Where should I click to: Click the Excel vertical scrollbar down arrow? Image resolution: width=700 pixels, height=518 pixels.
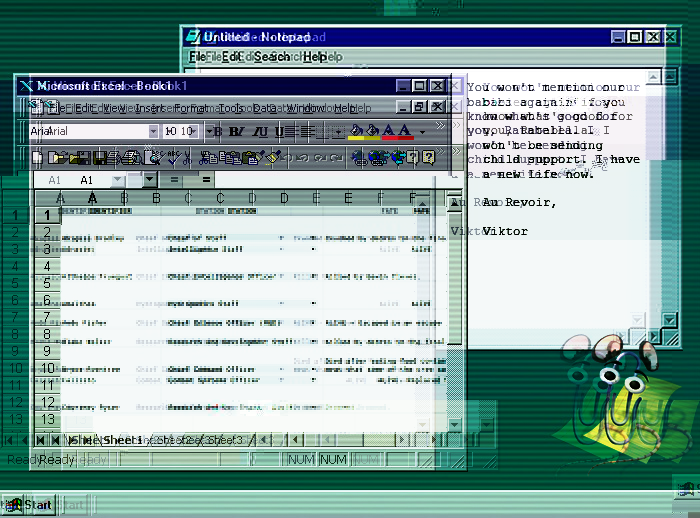click(454, 424)
